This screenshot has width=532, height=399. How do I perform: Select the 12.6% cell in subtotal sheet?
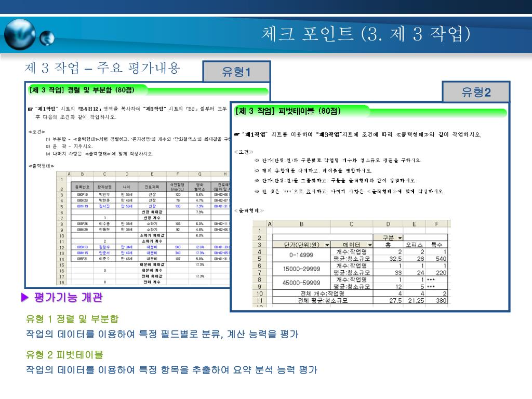pyautogui.click(x=200, y=247)
